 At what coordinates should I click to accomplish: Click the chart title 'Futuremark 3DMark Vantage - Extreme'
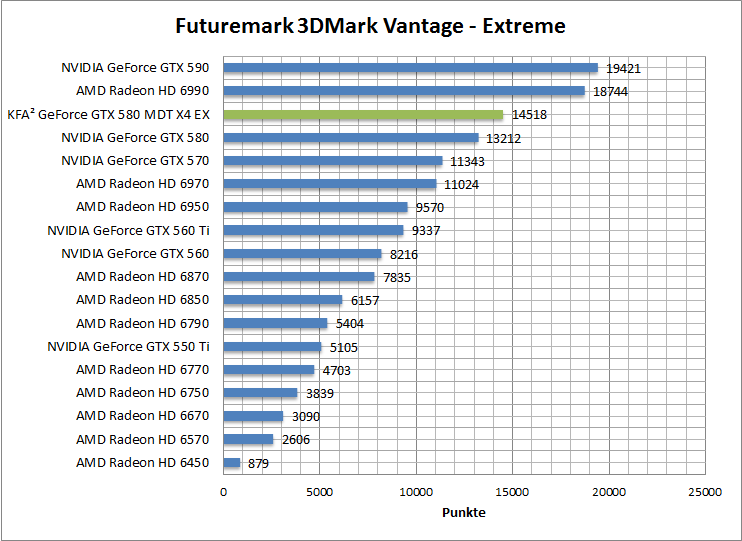pyautogui.click(x=370, y=26)
